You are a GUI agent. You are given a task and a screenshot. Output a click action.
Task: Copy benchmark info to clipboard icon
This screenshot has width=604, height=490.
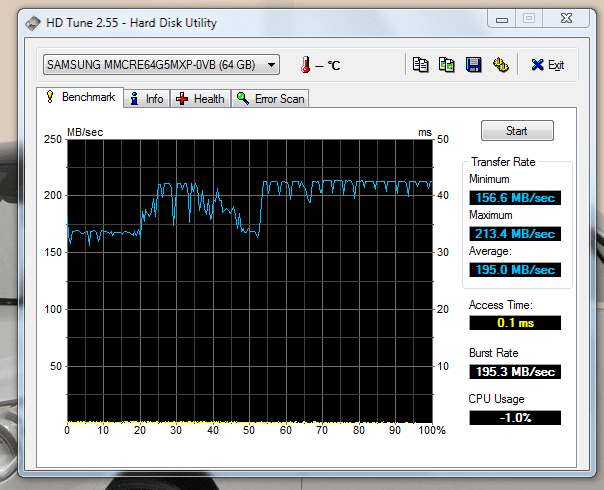(x=421, y=65)
